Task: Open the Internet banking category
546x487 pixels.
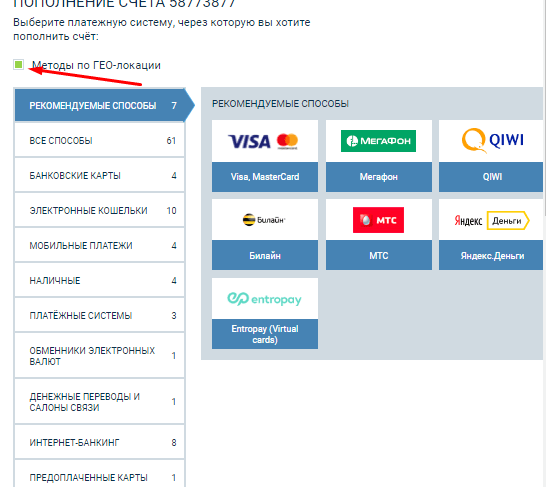Action: pyautogui.click(x=100, y=442)
